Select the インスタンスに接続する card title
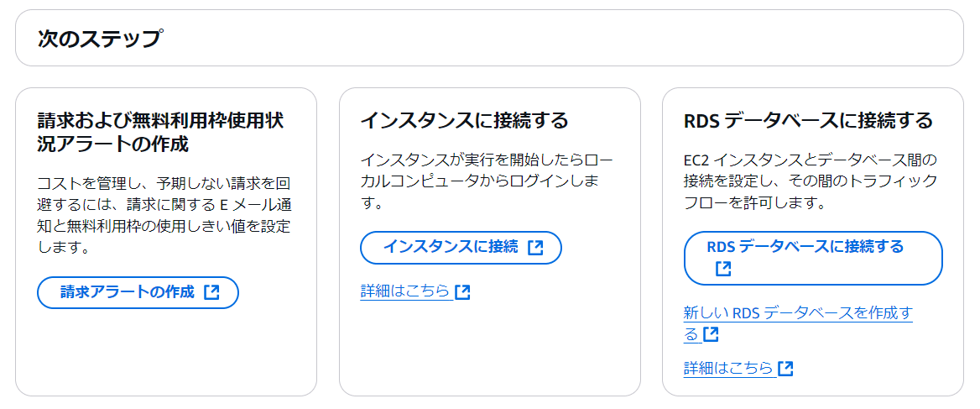980x409 pixels. pos(464,120)
